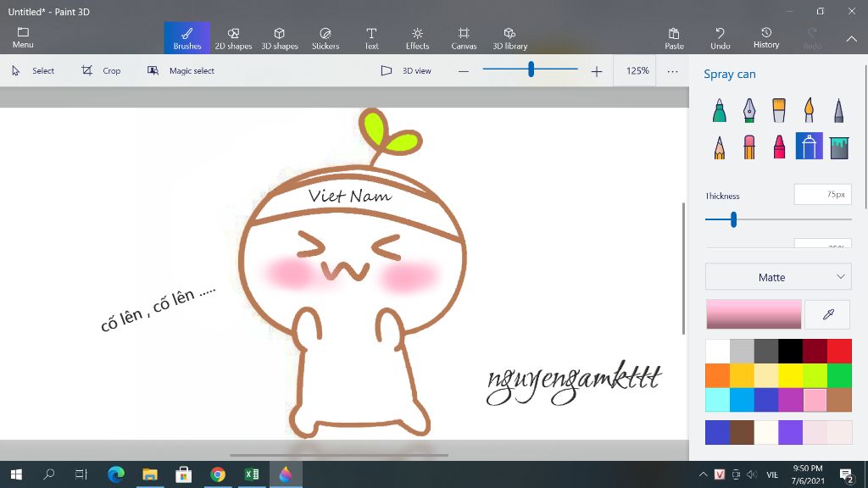Choose the lime green color swatch

coord(815,375)
